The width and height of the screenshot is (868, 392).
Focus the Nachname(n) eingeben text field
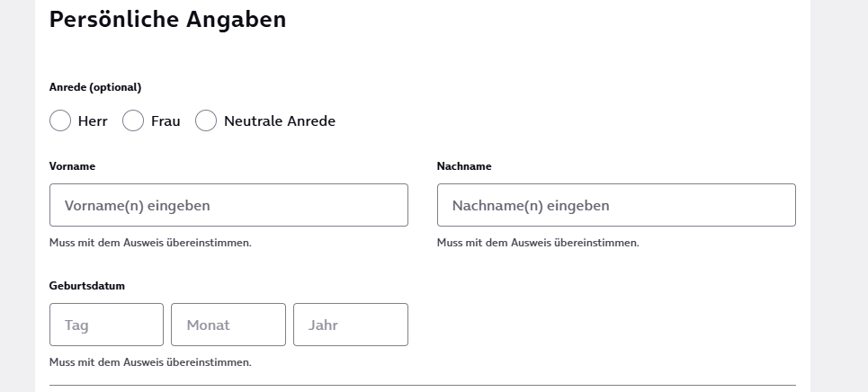[x=616, y=205]
